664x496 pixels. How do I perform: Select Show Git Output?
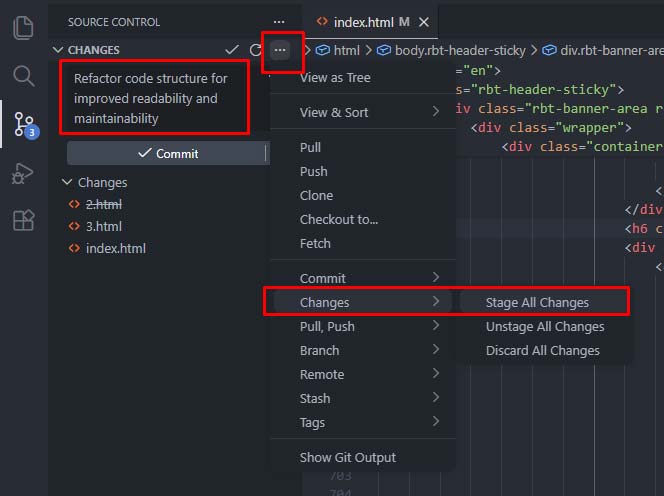coord(363,457)
